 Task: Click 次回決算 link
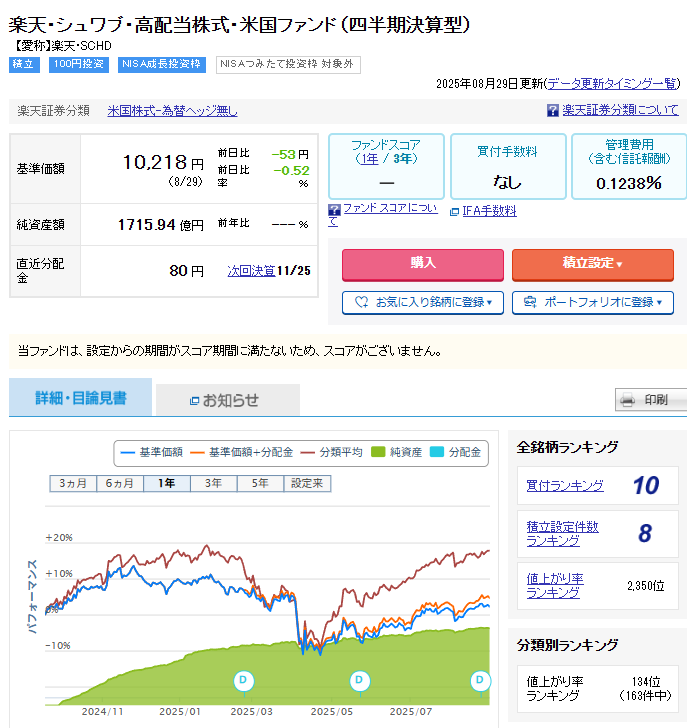pos(251,271)
